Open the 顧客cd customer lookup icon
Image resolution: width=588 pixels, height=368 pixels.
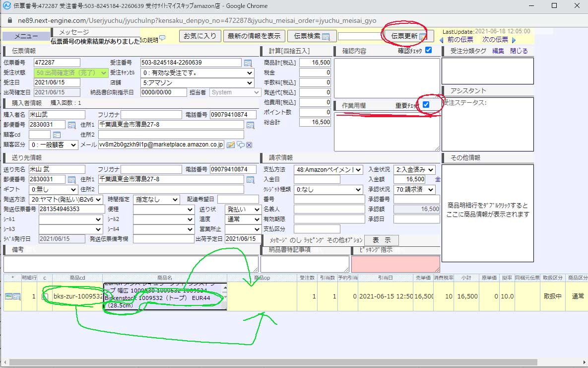pos(57,135)
